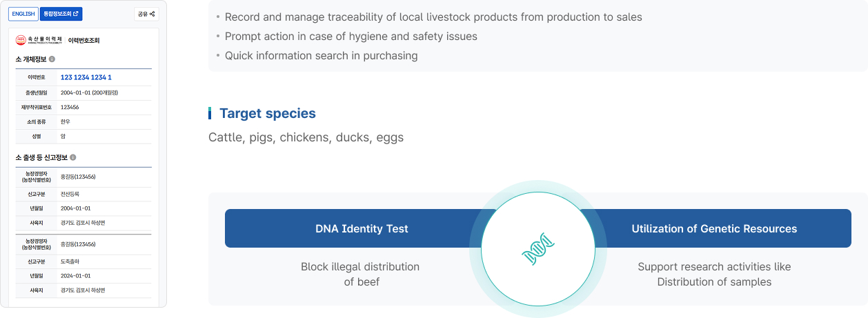
Task: Click the 이력번호조회 title text
Action: click(x=84, y=41)
